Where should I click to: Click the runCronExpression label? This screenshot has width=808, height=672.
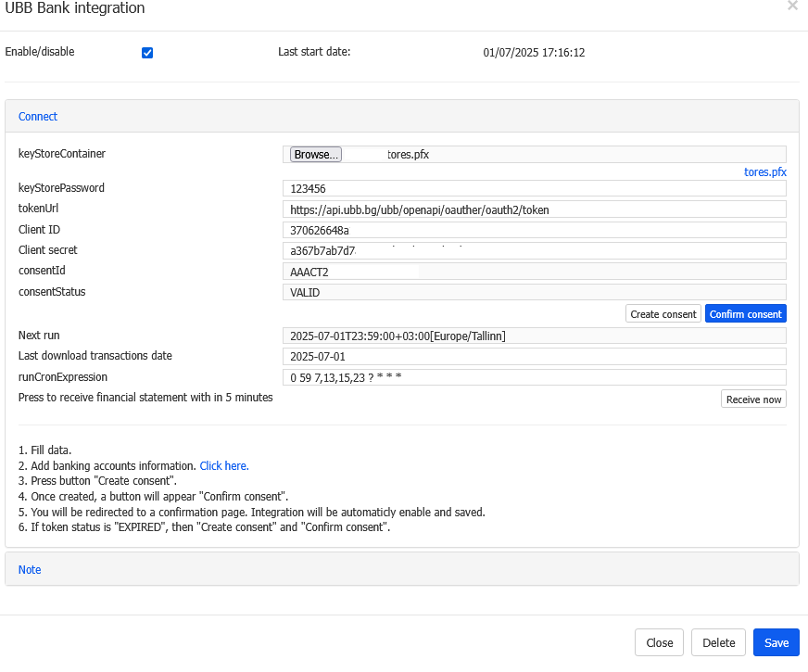click(x=63, y=376)
